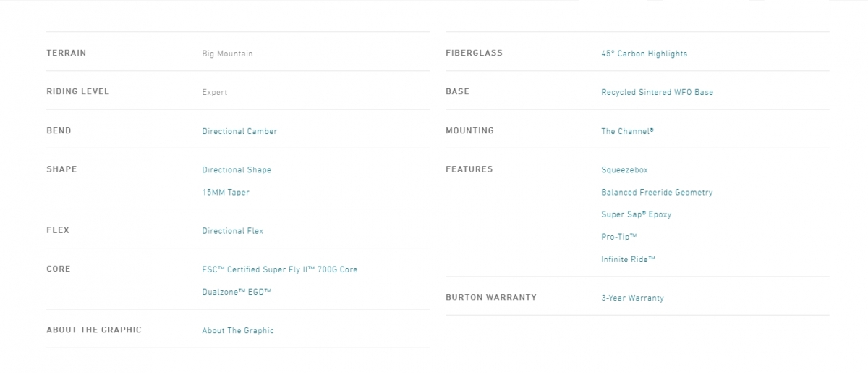Viewport: 868px width, 373px height.
Task: Click the Squeezebox feature link
Action: point(624,169)
